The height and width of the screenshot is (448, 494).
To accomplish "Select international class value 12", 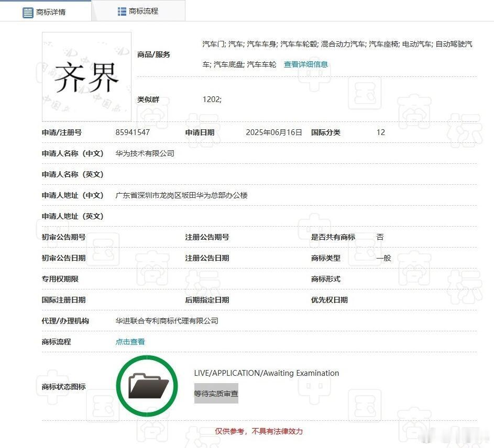I will 380,132.
